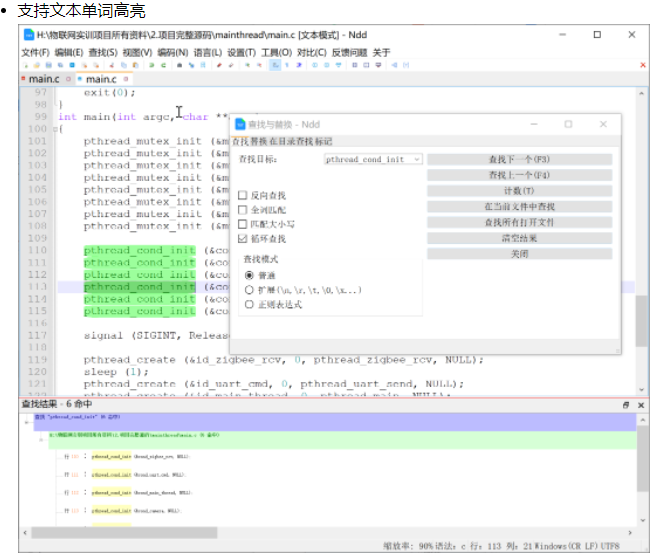This screenshot has height=558, width=658.
Task: Enable the 反向查找 checkbox
Action: (x=244, y=195)
